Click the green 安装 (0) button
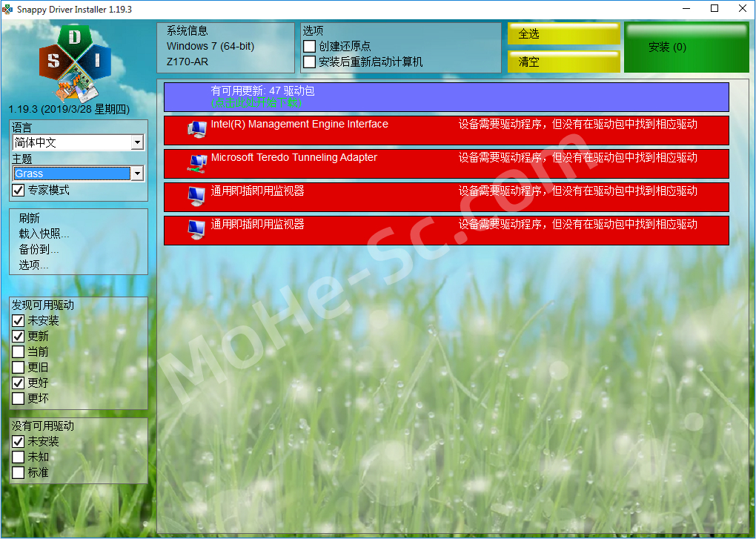This screenshot has height=539, width=756. (686, 47)
